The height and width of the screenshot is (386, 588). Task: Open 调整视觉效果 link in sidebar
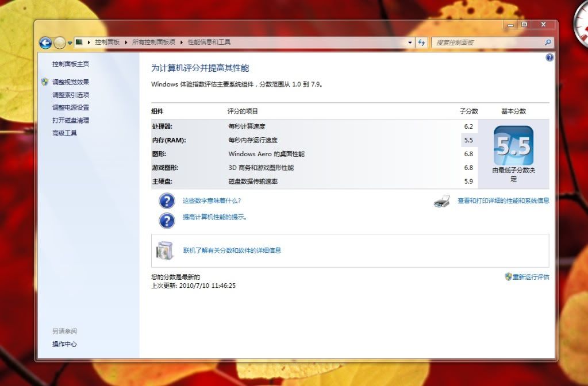(71, 82)
